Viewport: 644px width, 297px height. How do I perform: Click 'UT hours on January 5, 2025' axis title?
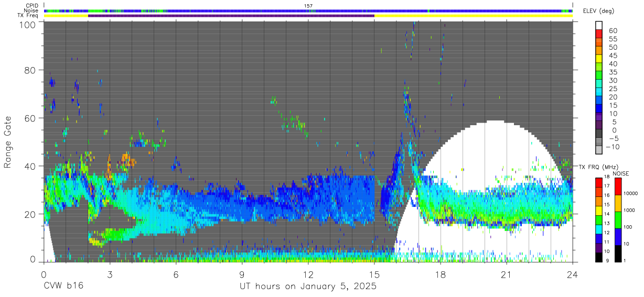tap(308, 287)
